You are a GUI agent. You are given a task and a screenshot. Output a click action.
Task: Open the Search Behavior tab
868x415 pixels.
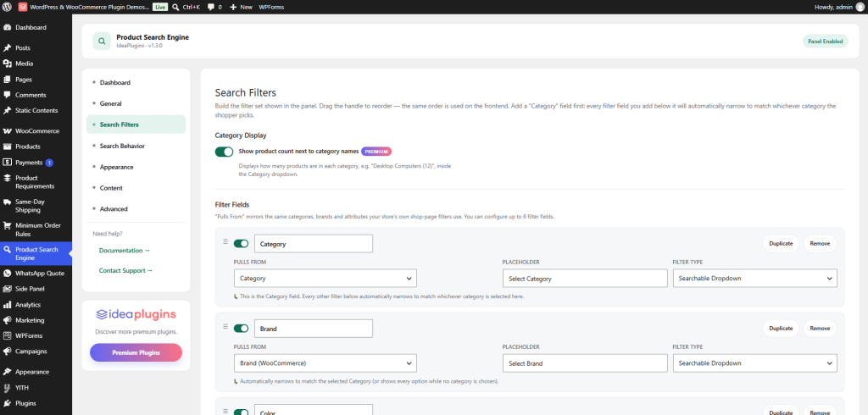point(136,146)
